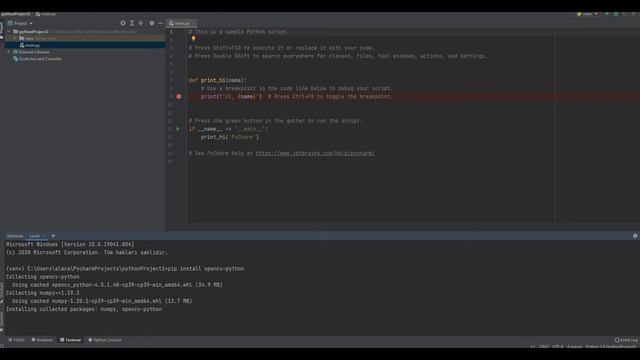Click 'Installing collected packages' terminal line

point(84,309)
